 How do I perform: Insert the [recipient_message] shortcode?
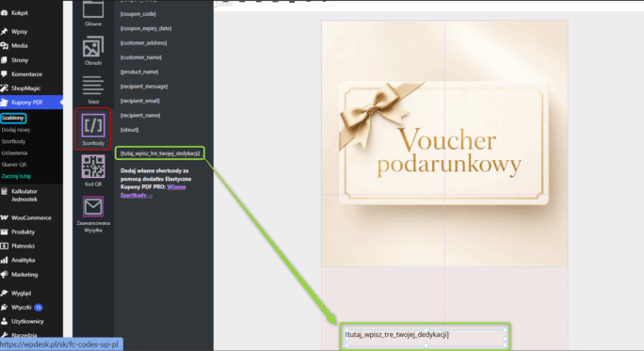pos(144,87)
